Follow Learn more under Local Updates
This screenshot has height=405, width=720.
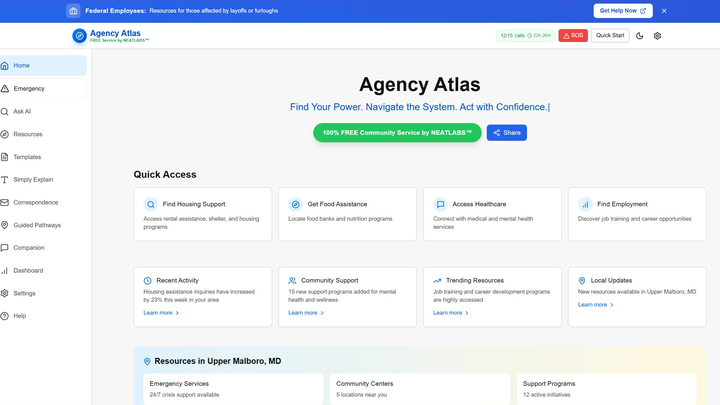pyautogui.click(x=596, y=304)
